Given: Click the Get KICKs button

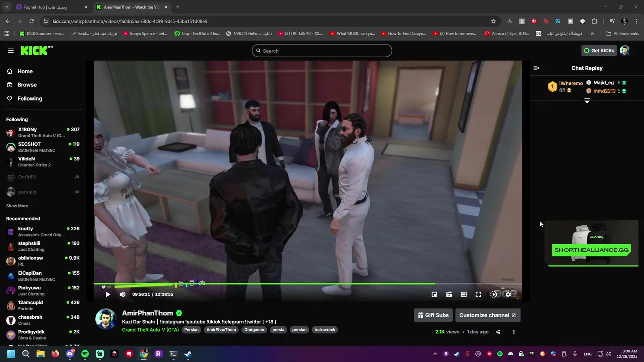Looking at the screenshot, I should click(x=599, y=51).
